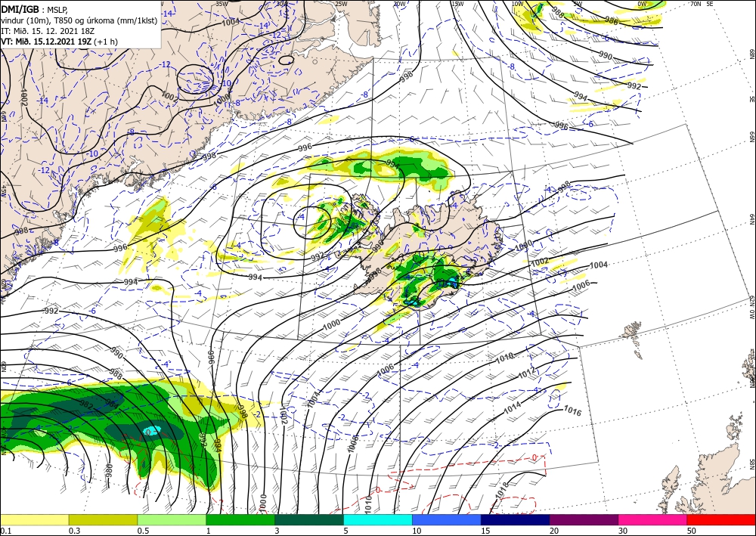
Task: Click the "1008" isobar label
Action: pyautogui.click(x=353, y=444)
